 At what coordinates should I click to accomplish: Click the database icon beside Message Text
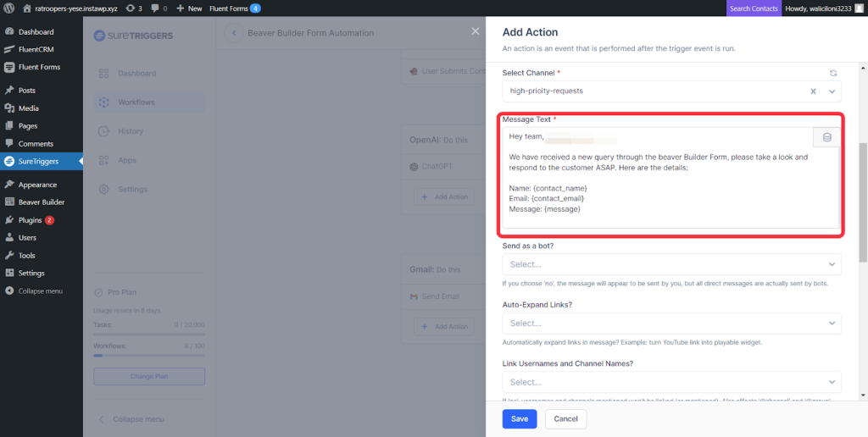[x=826, y=137]
